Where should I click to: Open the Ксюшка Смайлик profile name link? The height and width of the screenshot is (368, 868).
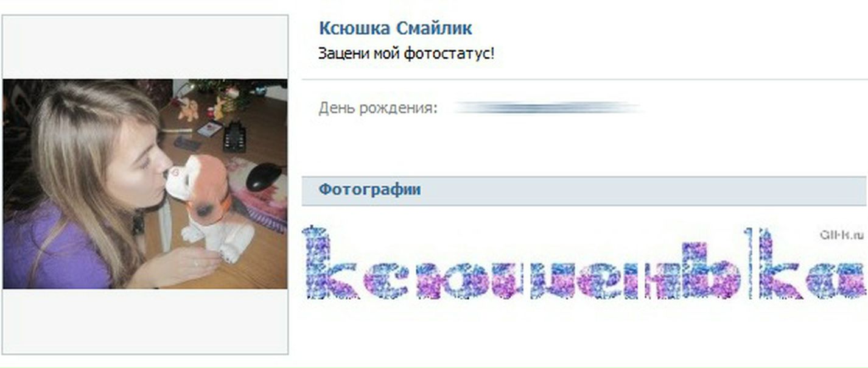point(395,28)
